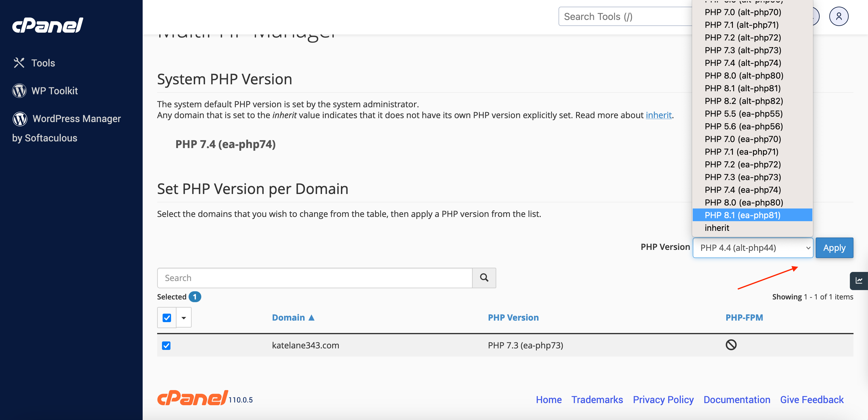Open the Give Feedback footer link

pos(812,399)
